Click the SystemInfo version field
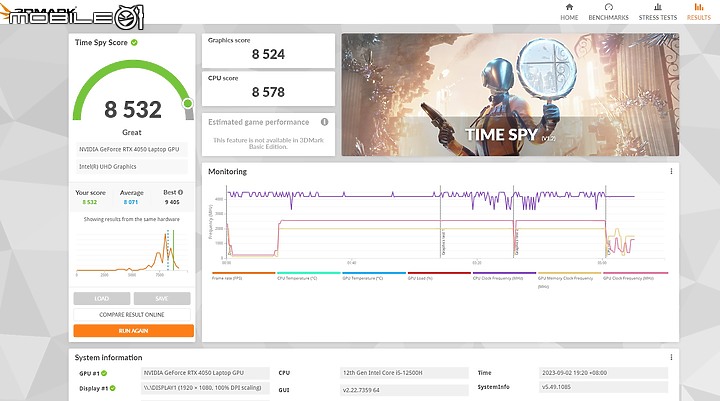Viewport: 720px width, 401px height. click(603, 387)
